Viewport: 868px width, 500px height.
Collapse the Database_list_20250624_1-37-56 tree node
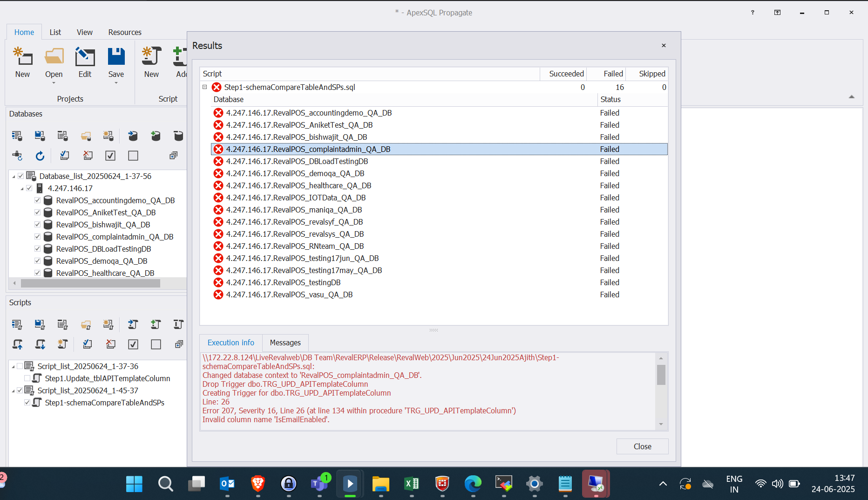pyautogui.click(x=14, y=176)
